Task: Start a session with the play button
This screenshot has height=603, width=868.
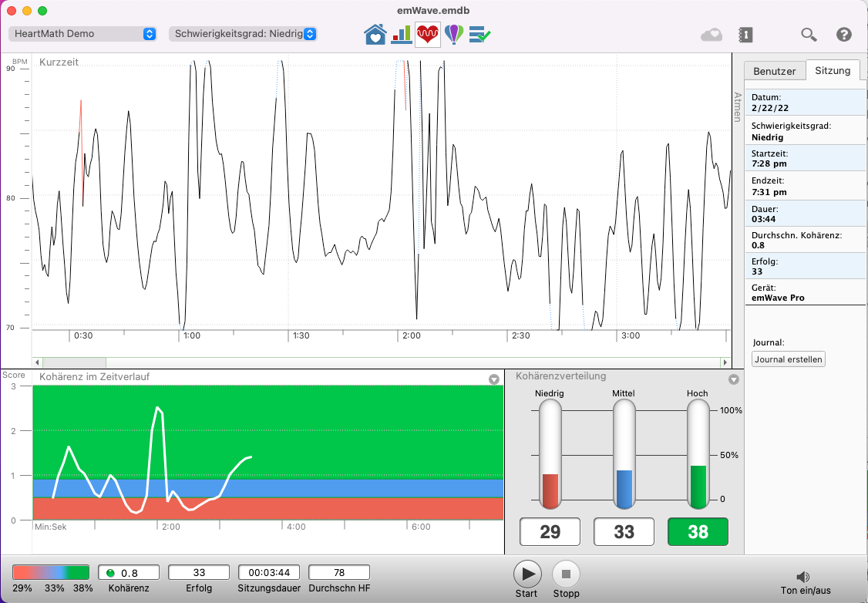Action: pyautogui.click(x=527, y=574)
